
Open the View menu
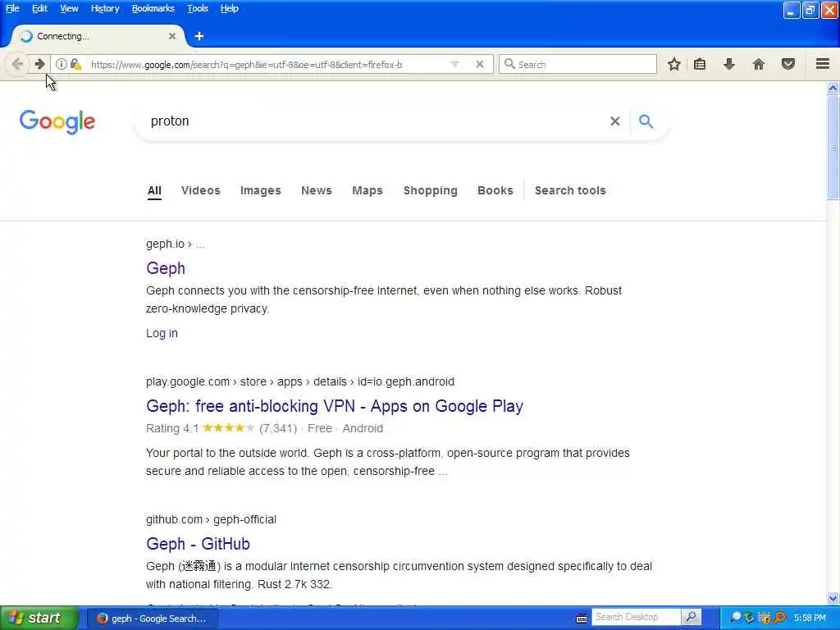(x=69, y=8)
